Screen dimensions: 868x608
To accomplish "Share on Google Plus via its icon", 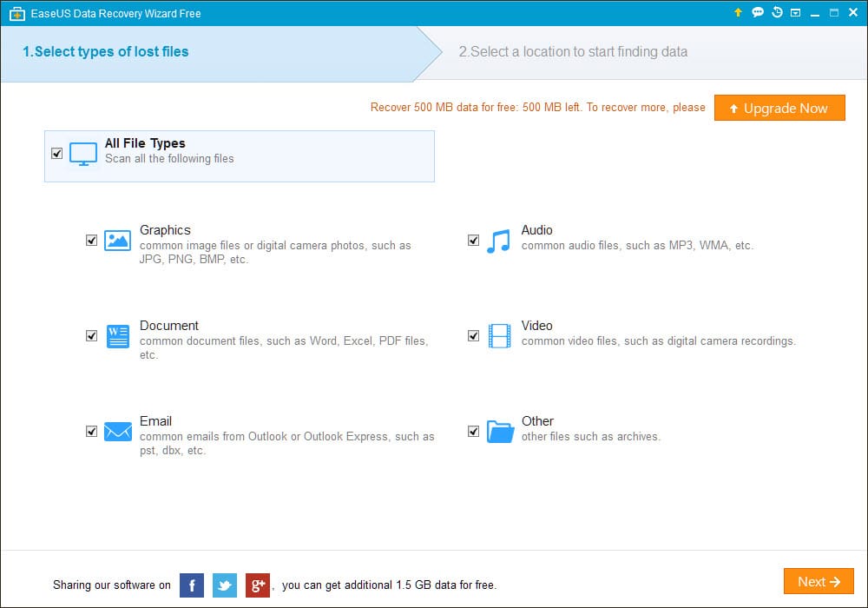I will point(258,585).
